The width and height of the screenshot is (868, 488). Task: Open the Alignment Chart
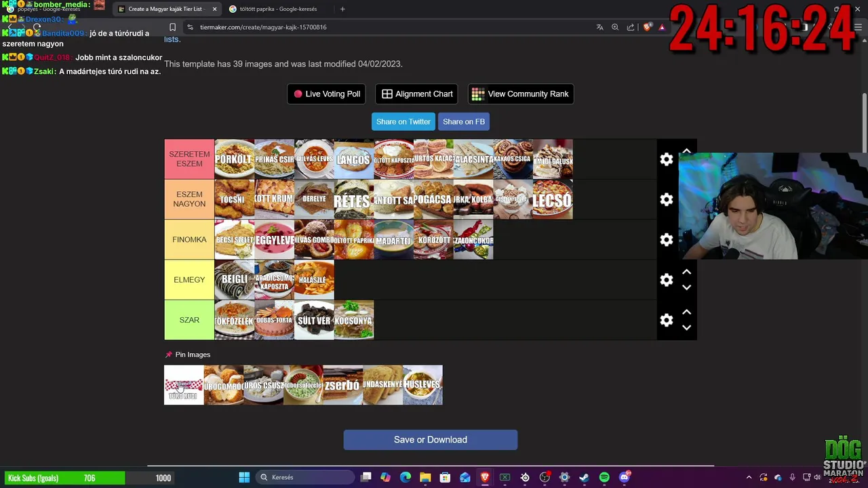pos(417,94)
